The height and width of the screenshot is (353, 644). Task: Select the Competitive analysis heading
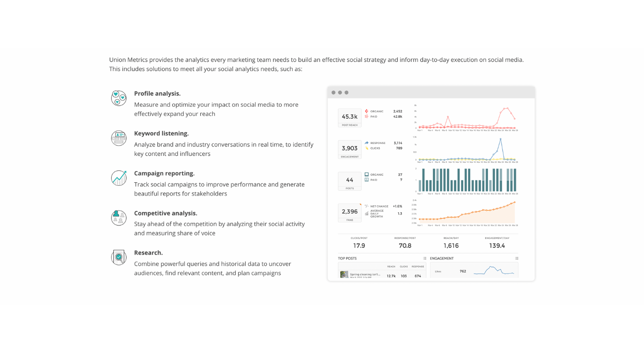[165, 213]
